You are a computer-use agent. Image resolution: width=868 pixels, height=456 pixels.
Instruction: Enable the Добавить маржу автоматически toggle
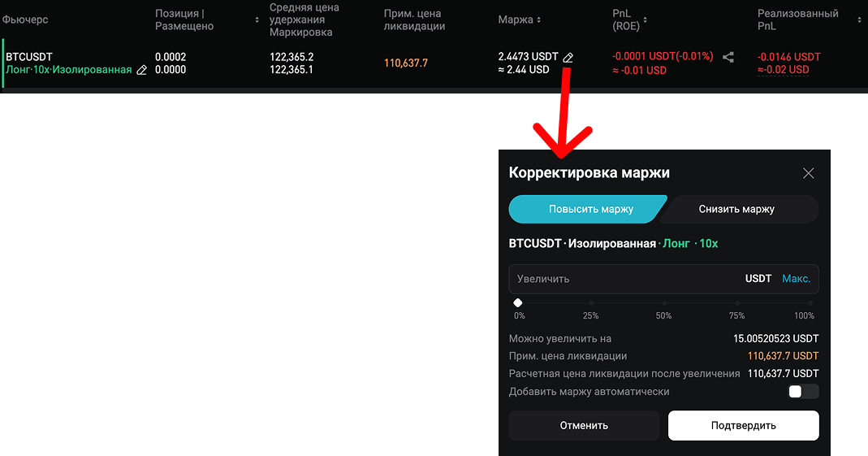(803, 392)
